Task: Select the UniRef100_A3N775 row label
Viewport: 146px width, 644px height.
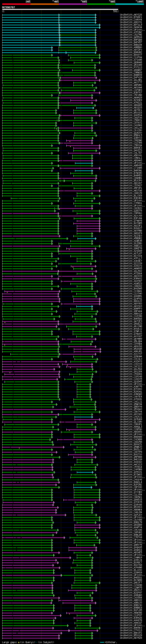Action: coord(131,387)
